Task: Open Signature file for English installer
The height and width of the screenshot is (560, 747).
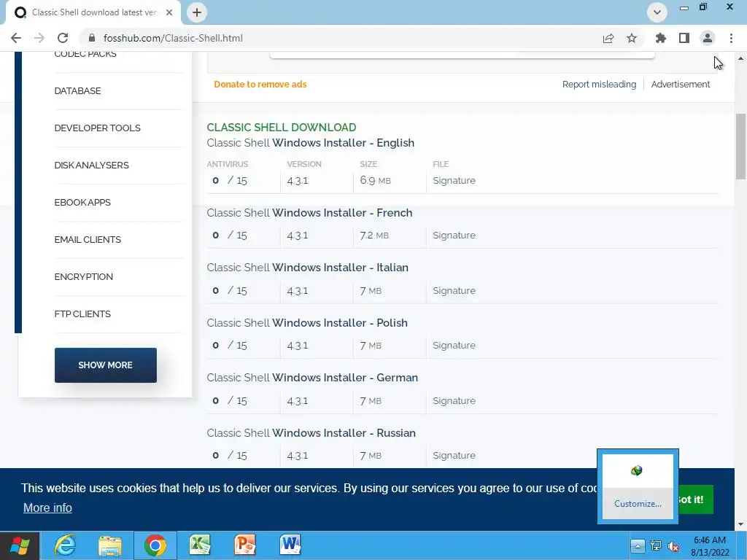Action: tap(454, 181)
